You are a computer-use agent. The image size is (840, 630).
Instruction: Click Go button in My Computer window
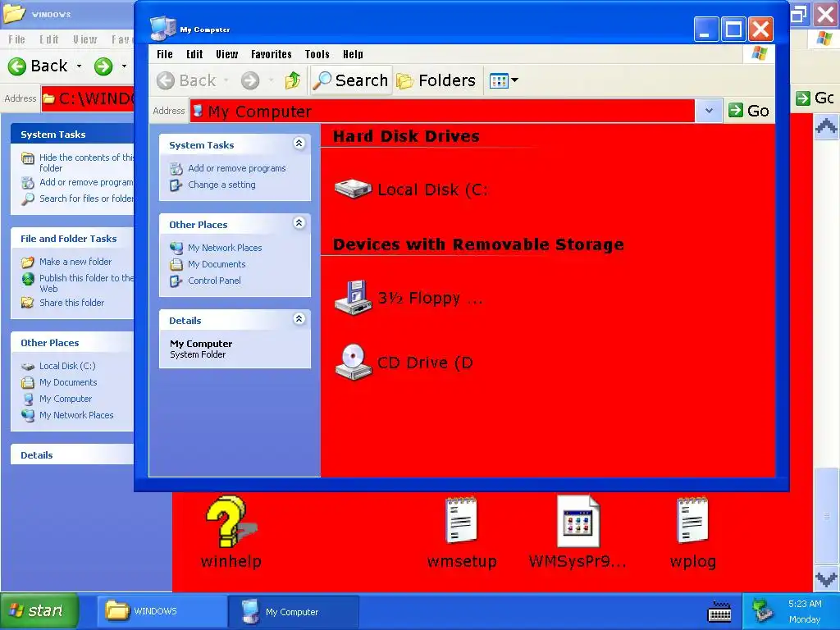[x=749, y=111]
